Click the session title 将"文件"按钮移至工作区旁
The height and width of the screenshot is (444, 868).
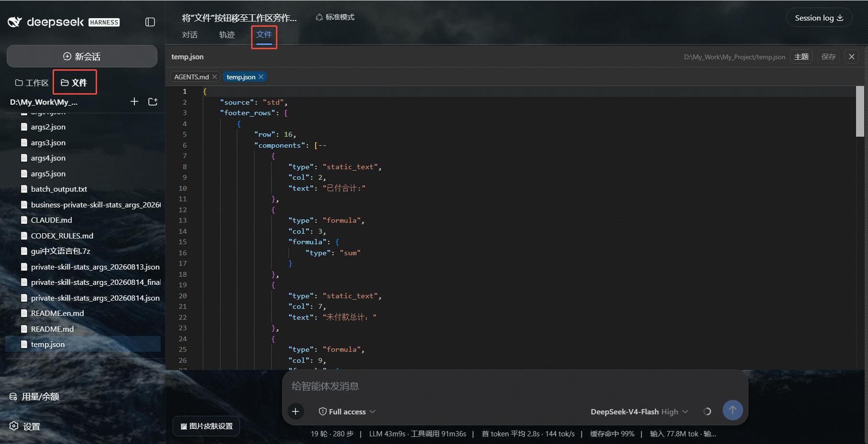pos(239,18)
